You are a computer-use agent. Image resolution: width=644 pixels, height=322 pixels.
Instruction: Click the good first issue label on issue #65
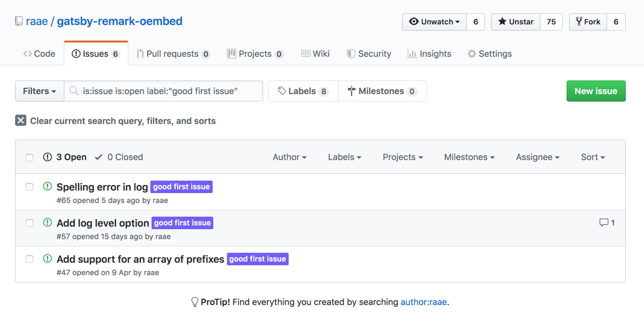coord(181,187)
